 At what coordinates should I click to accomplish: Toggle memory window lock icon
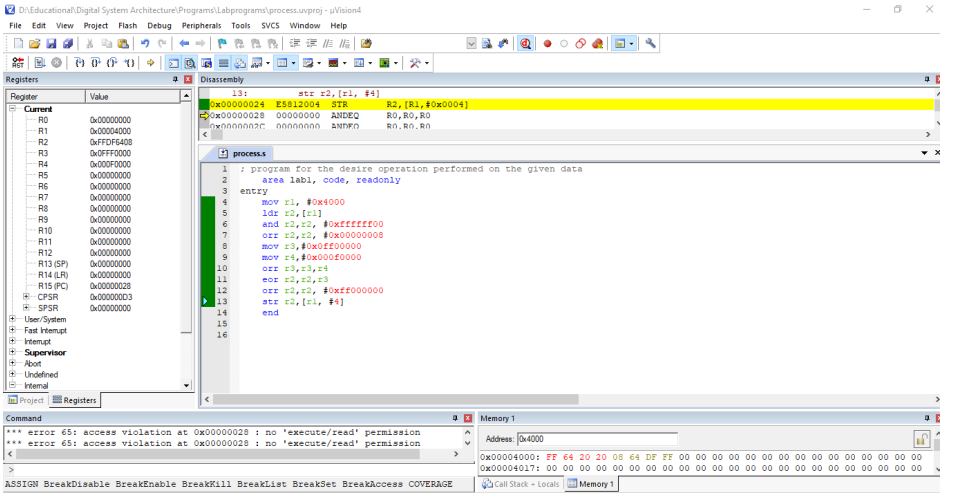pyautogui.click(x=922, y=439)
